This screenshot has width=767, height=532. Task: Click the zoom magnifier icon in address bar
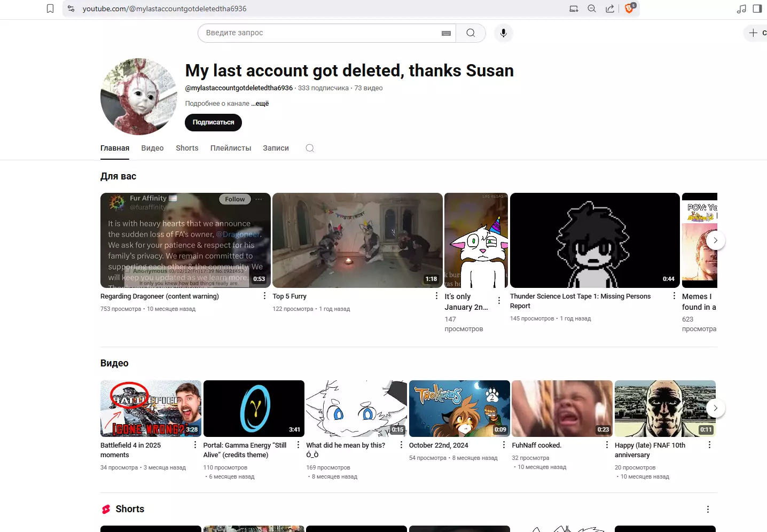[x=592, y=9]
